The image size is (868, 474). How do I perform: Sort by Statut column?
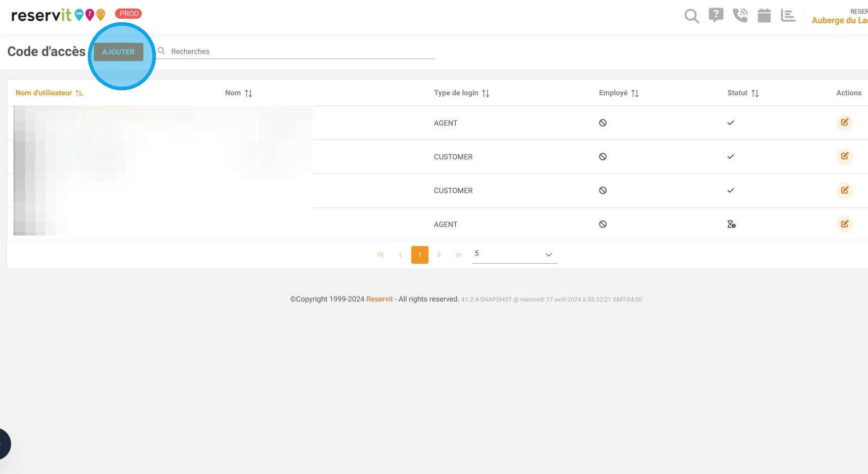click(x=743, y=93)
